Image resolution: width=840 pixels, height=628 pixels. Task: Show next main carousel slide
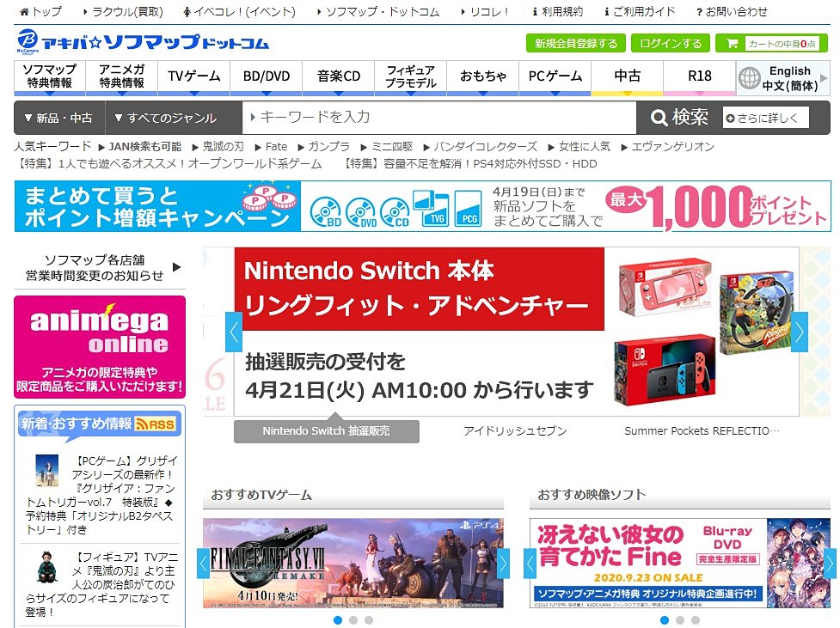click(800, 332)
